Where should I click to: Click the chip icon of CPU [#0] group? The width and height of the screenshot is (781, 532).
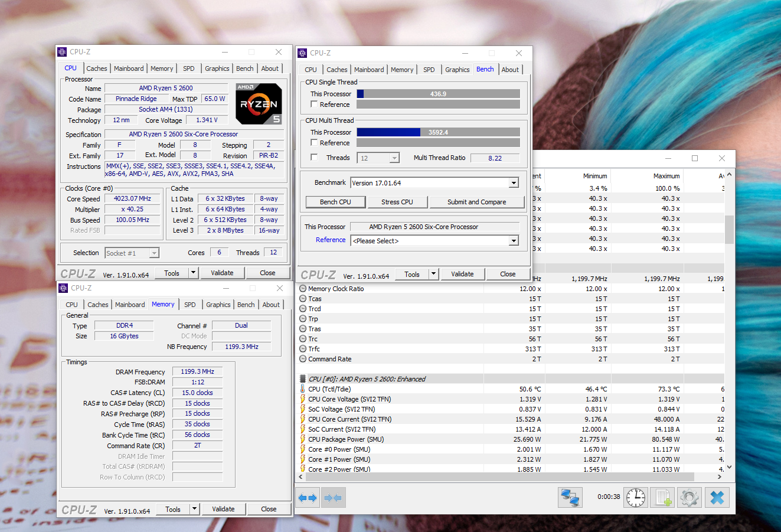click(303, 379)
